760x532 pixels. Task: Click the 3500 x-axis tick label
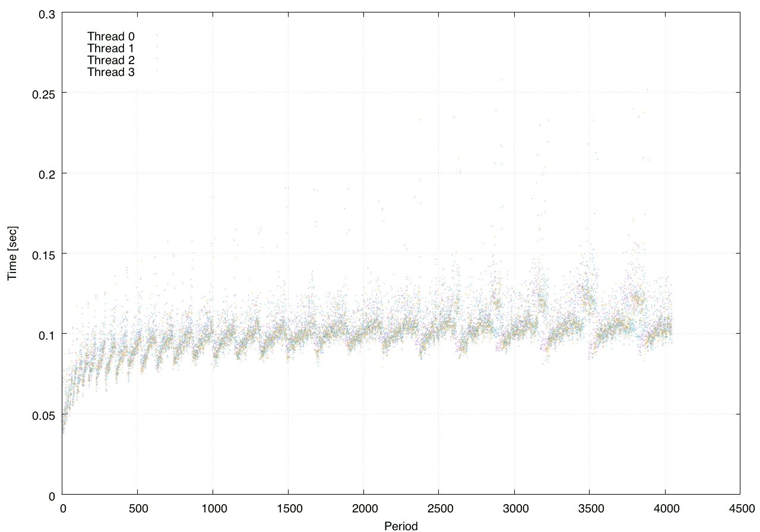(589, 509)
